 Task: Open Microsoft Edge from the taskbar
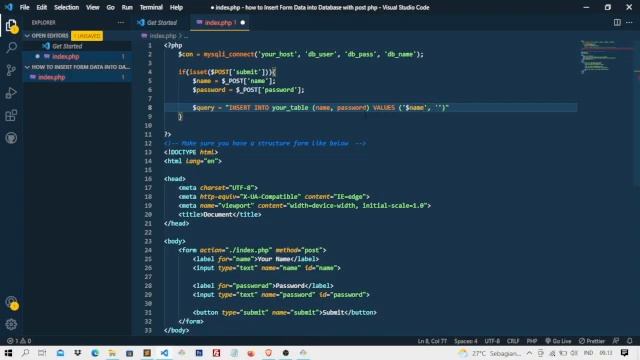95,353
